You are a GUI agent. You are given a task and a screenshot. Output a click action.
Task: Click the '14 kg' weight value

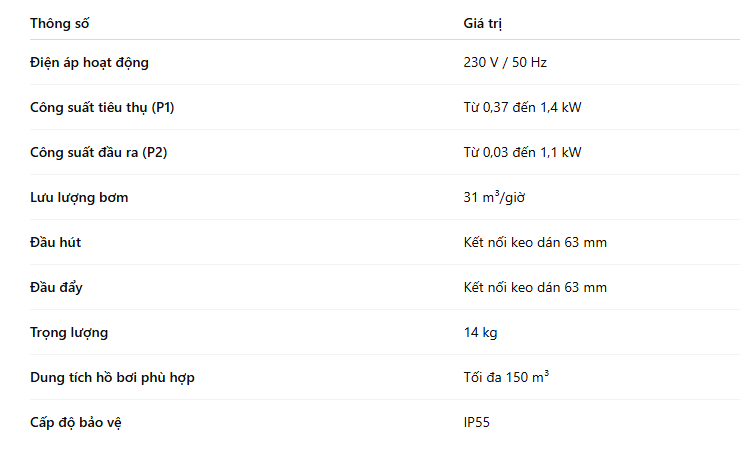click(480, 333)
